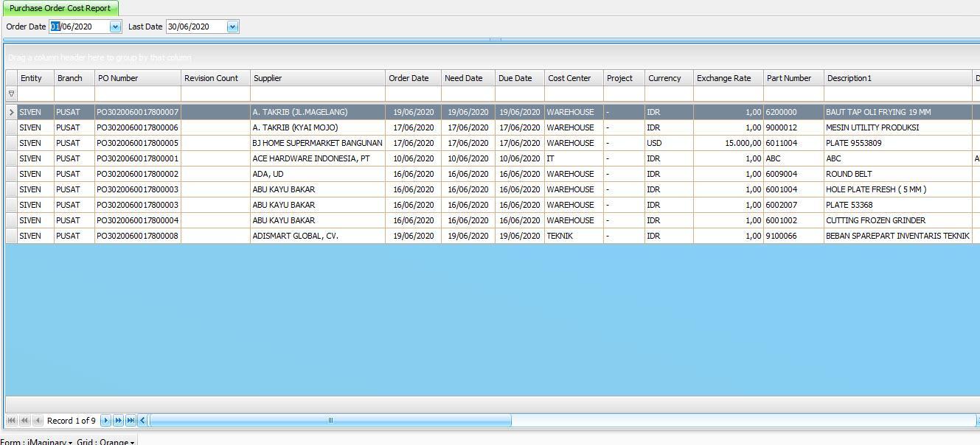Viewport: 980px width, 445px height.
Task: Open Last Date calendar dropdown
Action: pyautogui.click(x=232, y=27)
